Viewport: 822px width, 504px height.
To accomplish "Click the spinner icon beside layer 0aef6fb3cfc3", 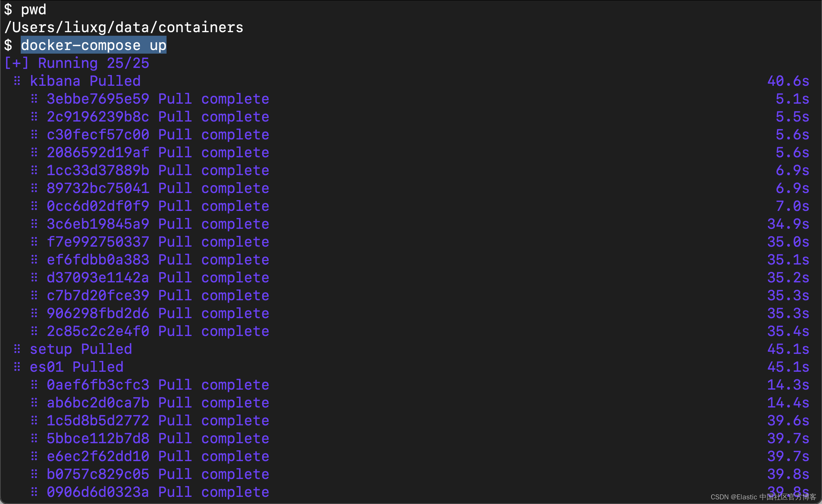I will tap(34, 385).
